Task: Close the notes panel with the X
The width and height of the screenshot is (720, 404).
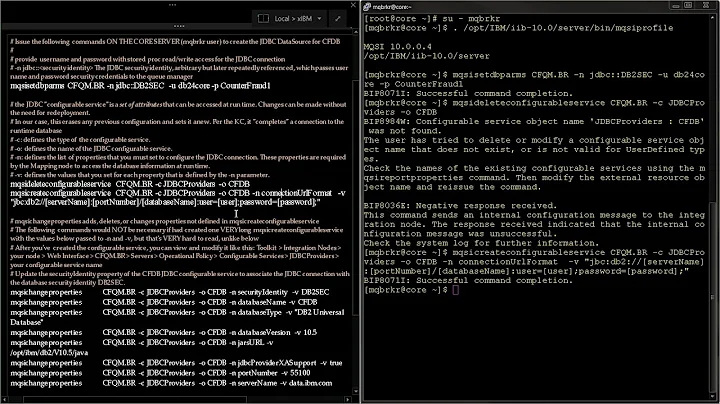Action: point(353,5)
